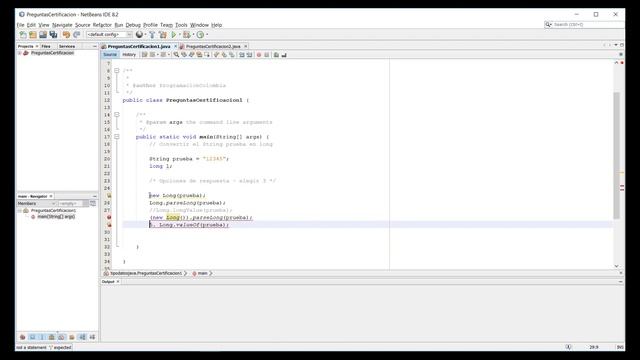The height and width of the screenshot is (360, 640).
Task: Click the globe browser icon in toolbar
Action: (139, 35)
